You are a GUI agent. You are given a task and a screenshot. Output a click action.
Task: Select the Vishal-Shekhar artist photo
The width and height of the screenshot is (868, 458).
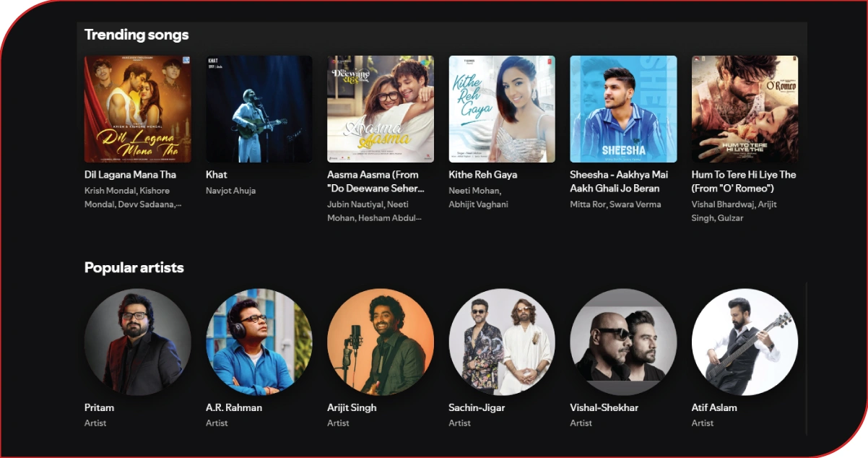(x=623, y=342)
